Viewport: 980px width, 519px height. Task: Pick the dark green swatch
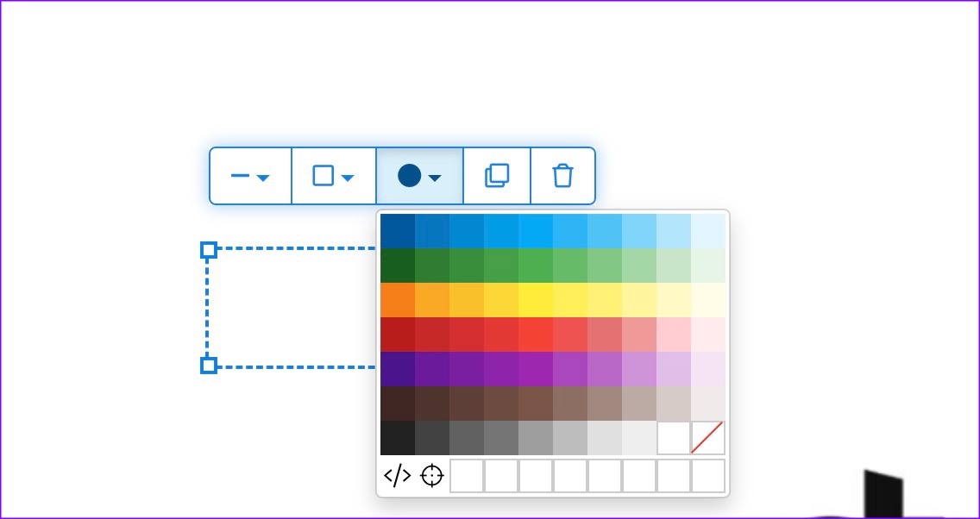(397, 266)
